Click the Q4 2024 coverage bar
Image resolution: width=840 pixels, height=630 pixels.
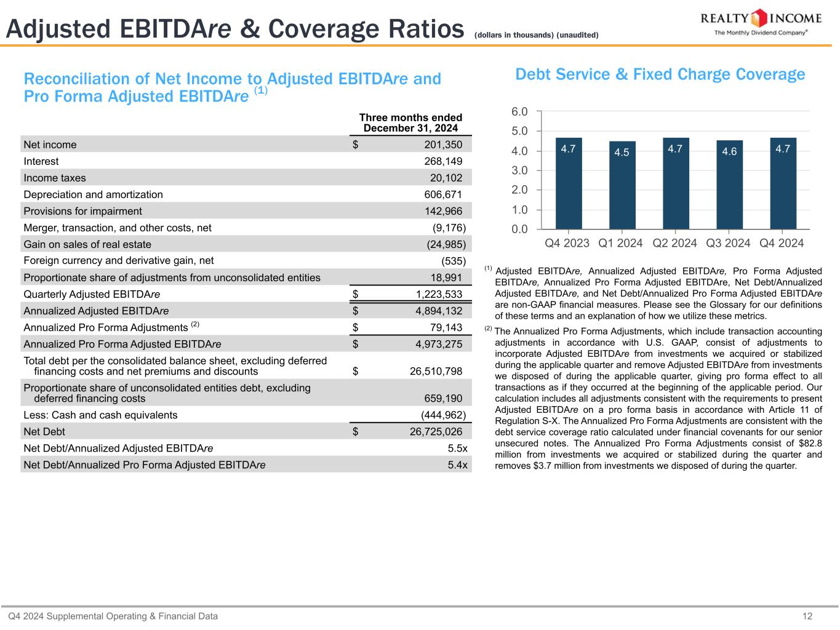(x=783, y=185)
